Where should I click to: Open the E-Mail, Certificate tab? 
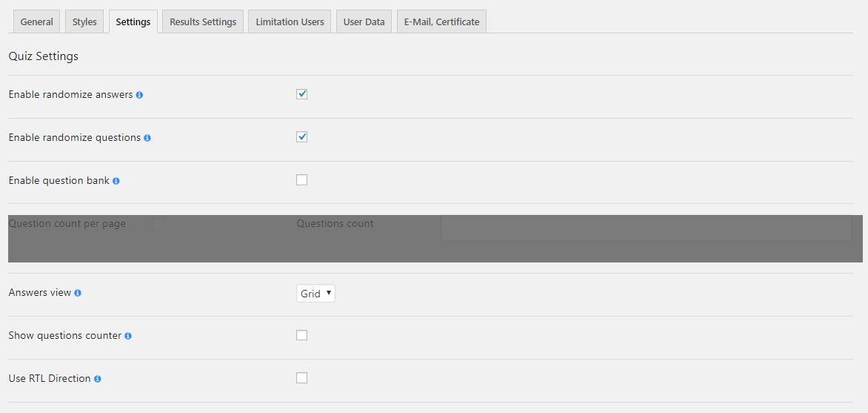(x=441, y=22)
